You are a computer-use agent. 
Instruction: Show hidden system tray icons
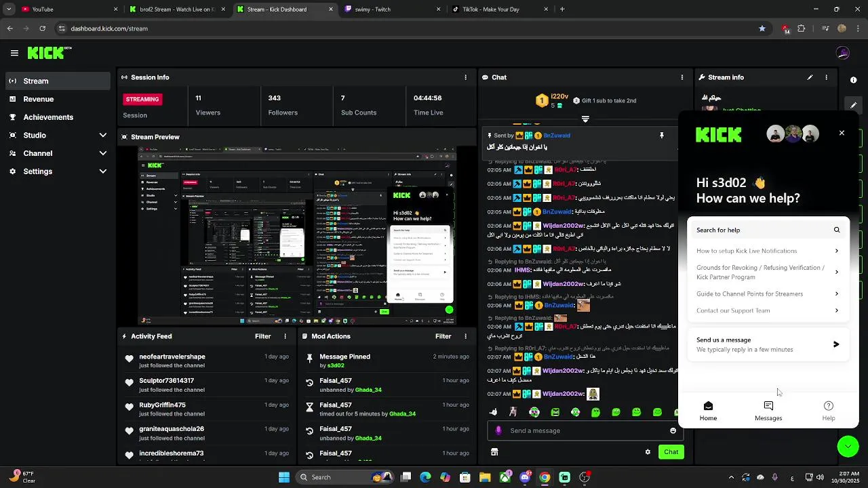tap(731, 477)
